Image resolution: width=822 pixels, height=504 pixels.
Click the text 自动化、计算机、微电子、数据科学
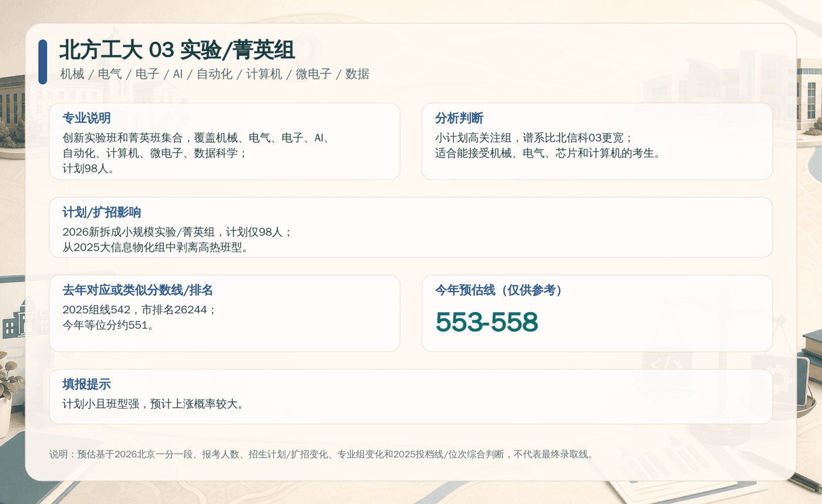coord(154,153)
